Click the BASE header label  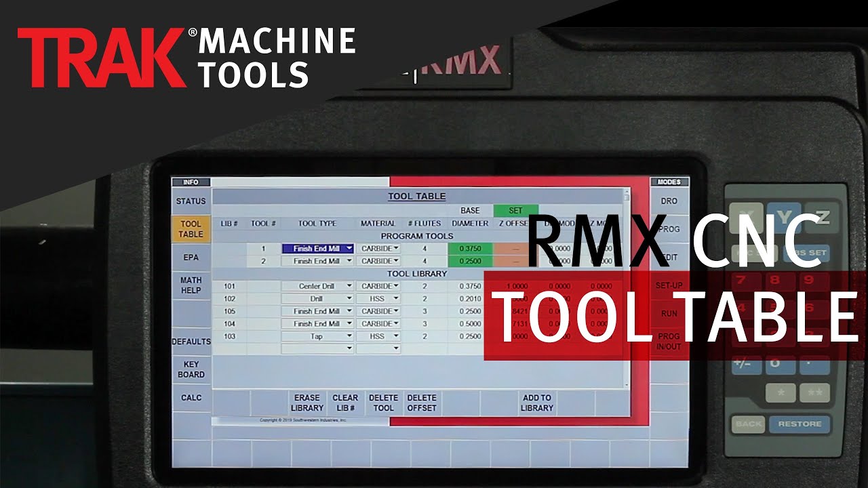(x=470, y=211)
